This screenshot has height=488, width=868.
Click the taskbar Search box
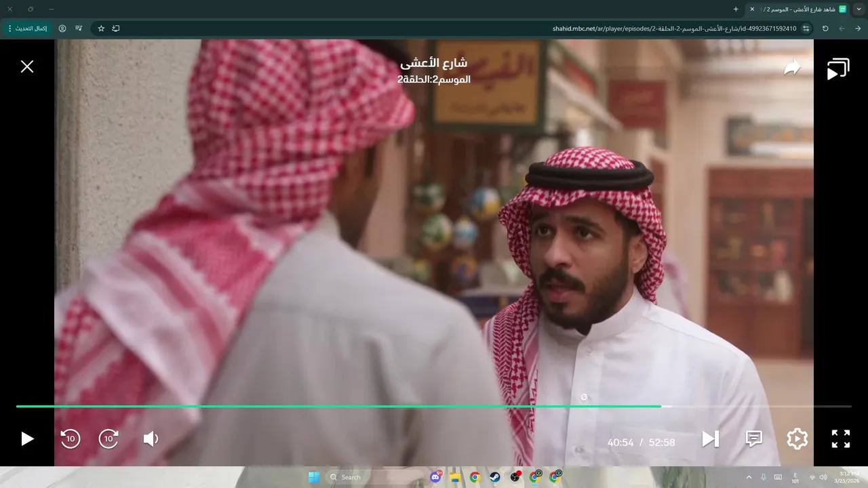pos(374,477)
